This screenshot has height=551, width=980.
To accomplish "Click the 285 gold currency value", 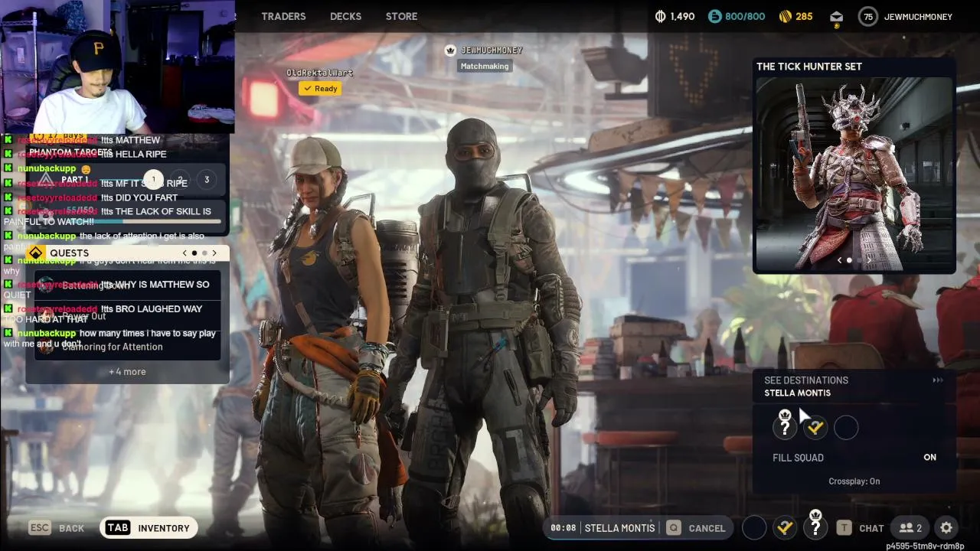I will point(804,16).
